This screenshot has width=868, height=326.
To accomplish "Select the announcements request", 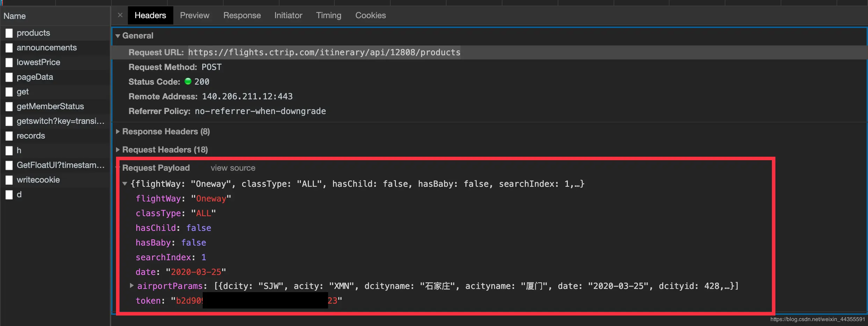I will pos(55,48).
